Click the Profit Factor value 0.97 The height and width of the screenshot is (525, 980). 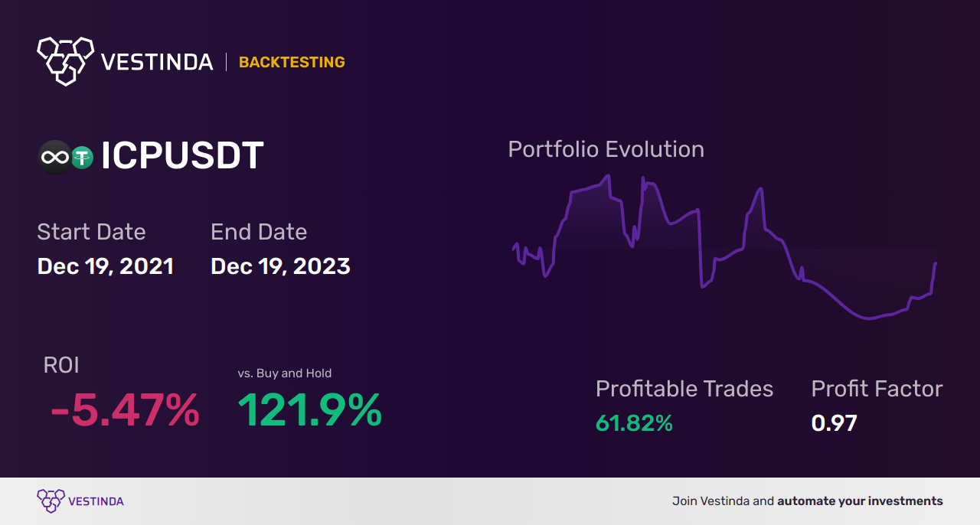coord(834,422)
